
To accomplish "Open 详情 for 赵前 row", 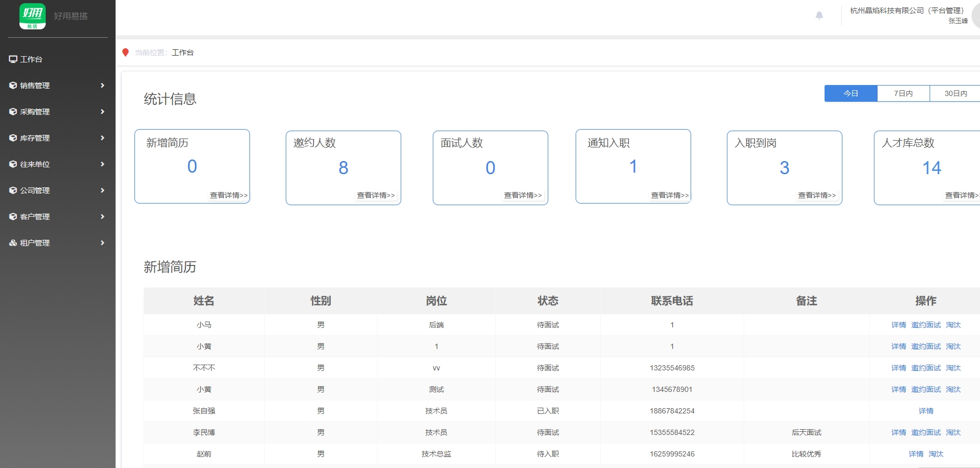I will 916,454.
